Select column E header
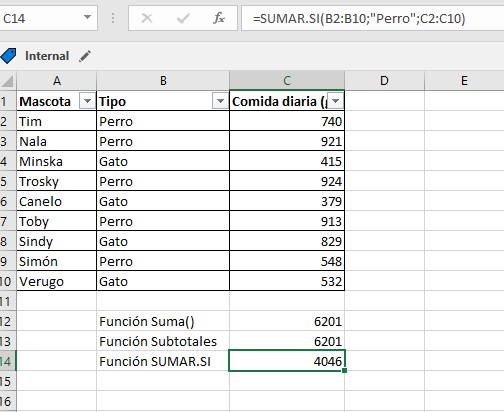504x412 pixels. [464, 81]
